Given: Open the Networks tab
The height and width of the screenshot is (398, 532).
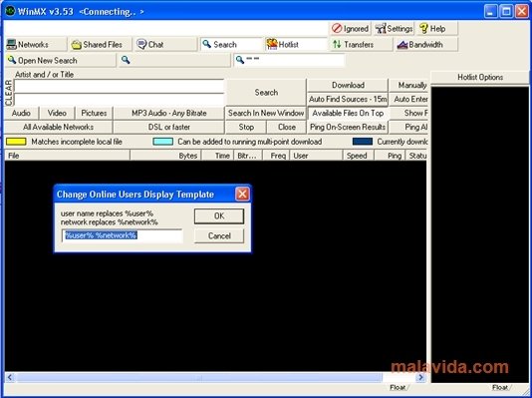Looking at the screenshot, I should click(36, 45).
